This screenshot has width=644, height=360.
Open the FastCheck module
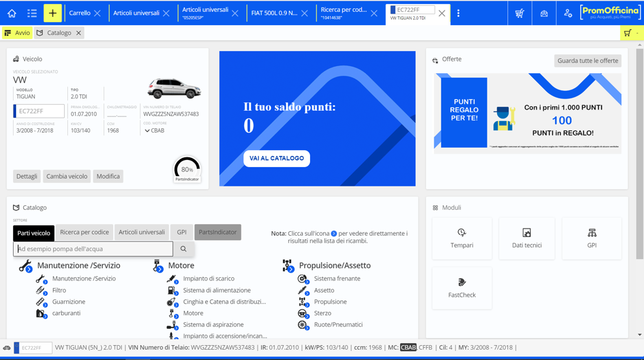tap(462, 288)
